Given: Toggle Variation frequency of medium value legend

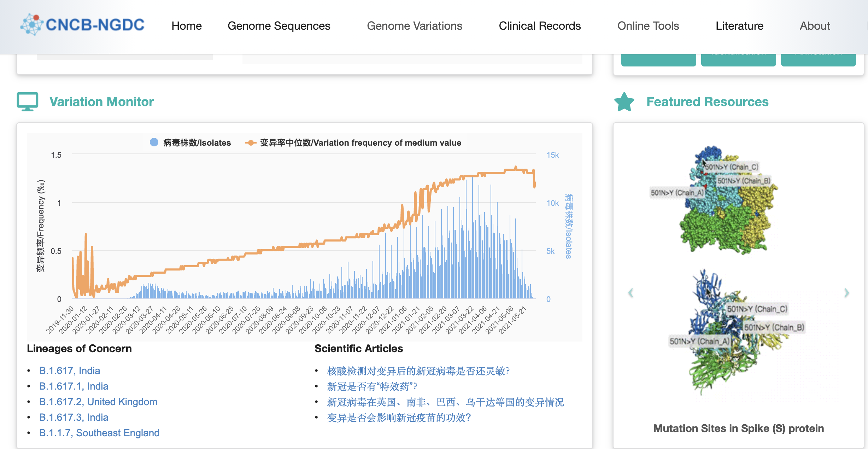Looking at the screenshot, I should [x=353, y=142].
